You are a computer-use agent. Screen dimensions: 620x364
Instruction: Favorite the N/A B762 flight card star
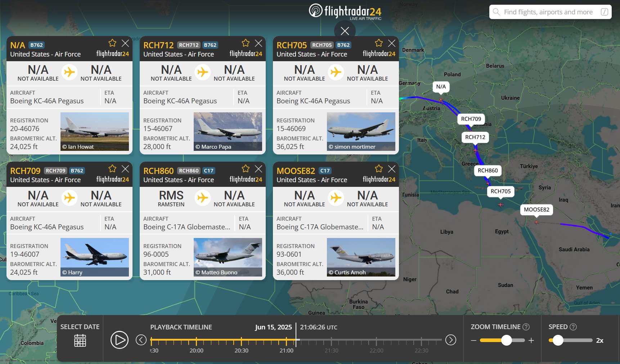click(x=112, y=43)
